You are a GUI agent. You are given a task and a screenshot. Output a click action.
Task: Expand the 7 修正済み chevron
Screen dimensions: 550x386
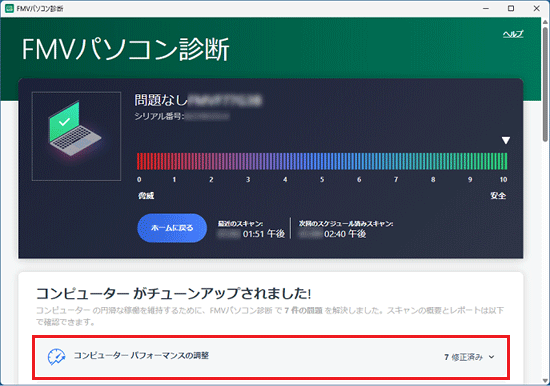tap(491, 357)
